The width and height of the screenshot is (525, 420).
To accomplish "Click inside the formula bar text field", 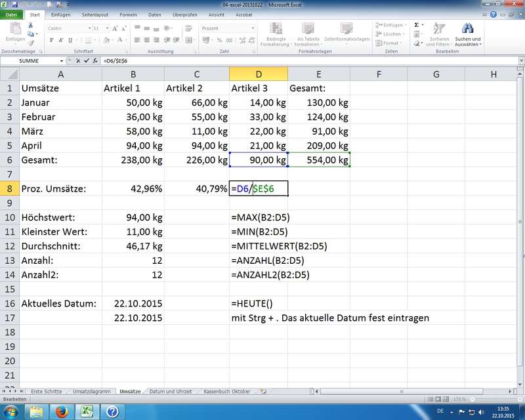I will 295,60.
